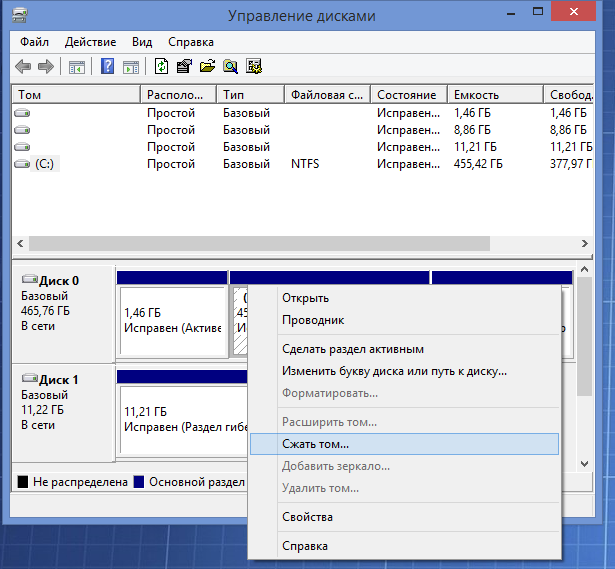Screen dimensions: 615x569
Task: Click the disabled Добавить зеркало... menu entry
Action: [x=404, y=466]
